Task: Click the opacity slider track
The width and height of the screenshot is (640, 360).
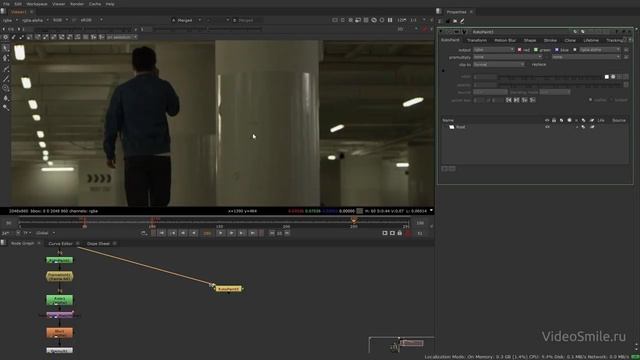Action: (560, 84)
